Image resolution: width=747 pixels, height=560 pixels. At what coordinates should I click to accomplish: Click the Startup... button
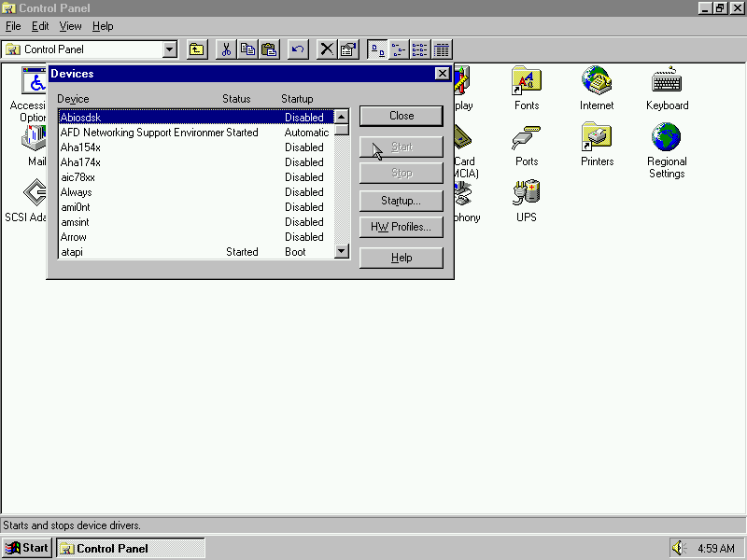coord(401,201)
